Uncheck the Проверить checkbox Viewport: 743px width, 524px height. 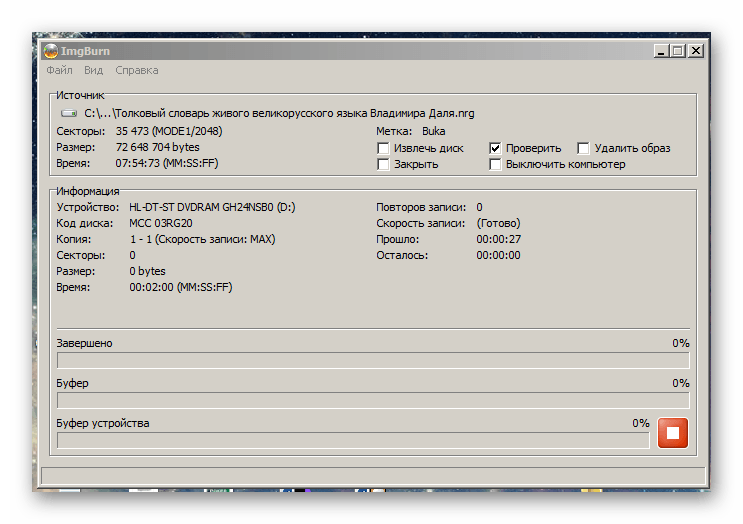click(495, 148)
